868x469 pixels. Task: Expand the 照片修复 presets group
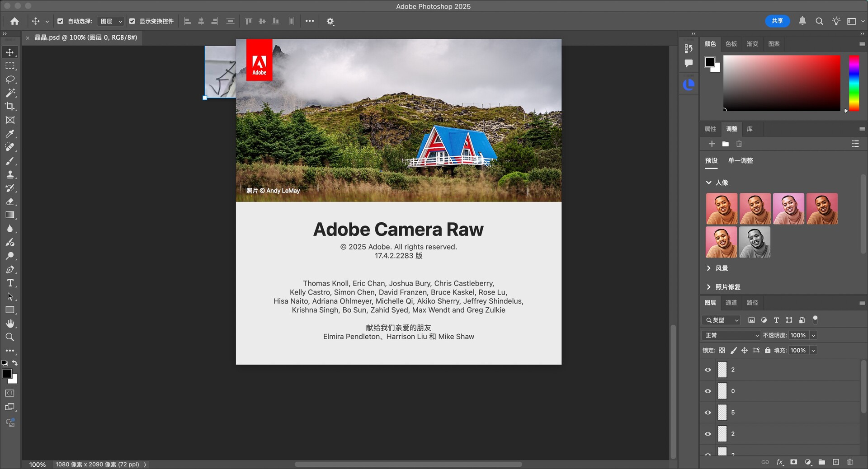coord(708,287)
